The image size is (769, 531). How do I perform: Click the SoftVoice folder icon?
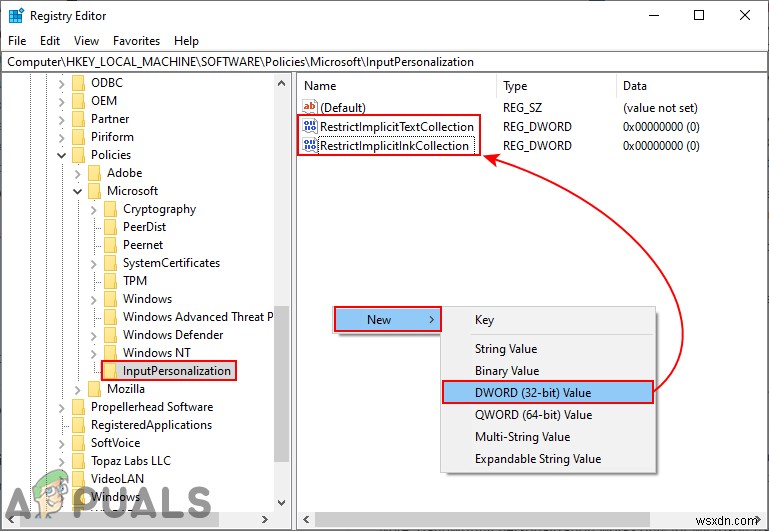78,443
